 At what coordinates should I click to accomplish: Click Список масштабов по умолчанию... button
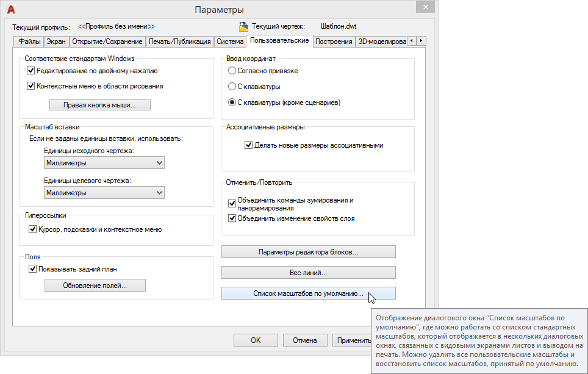pos(308,293)
